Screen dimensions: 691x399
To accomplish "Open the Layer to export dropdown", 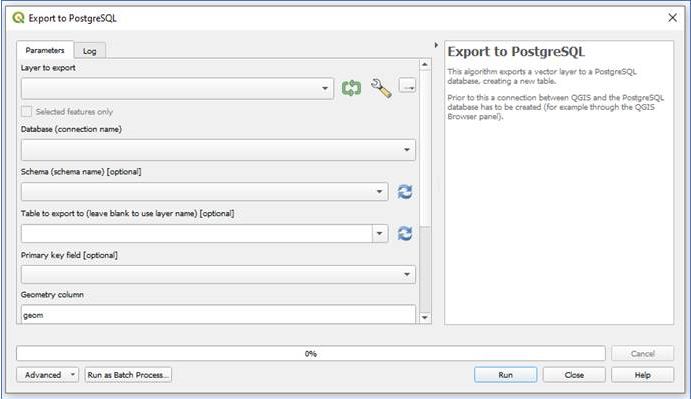I will [x=177, y=89].
